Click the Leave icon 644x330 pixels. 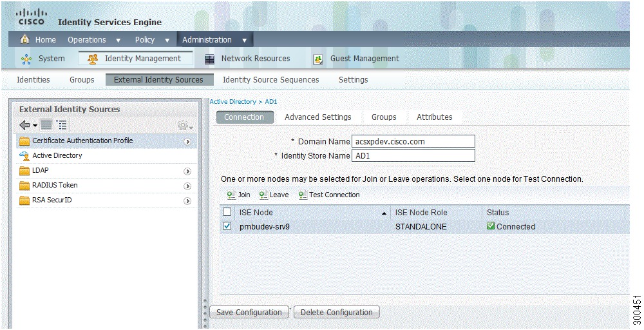pos(263,195)
